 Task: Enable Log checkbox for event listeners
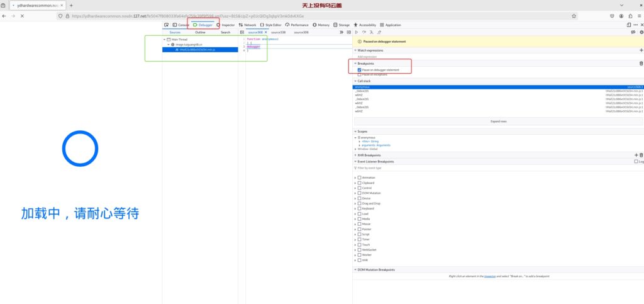(x=636, y=162)
